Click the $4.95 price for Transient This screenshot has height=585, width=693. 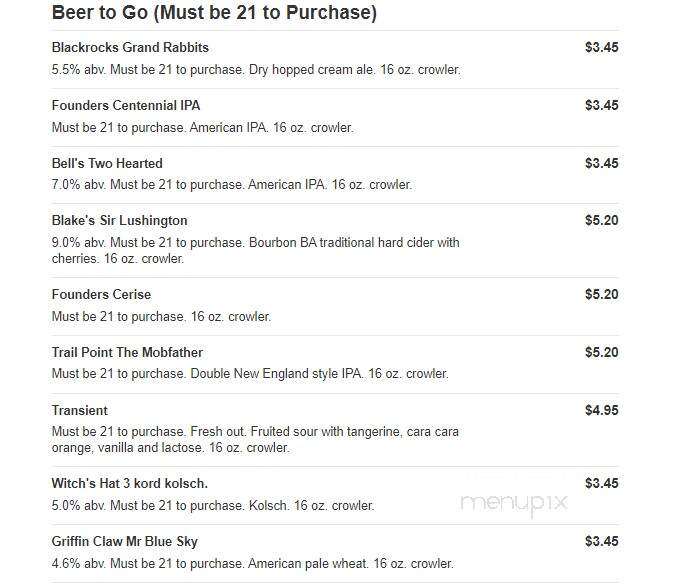click(x=602, y=410)
